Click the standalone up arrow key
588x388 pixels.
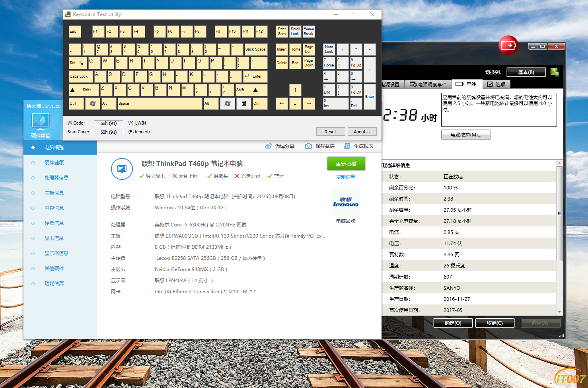[295, 90]
